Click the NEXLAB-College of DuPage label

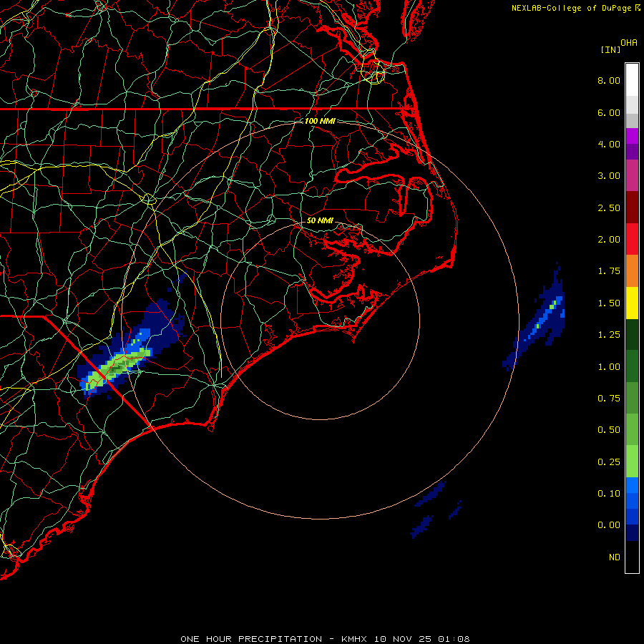coord(571,8)
